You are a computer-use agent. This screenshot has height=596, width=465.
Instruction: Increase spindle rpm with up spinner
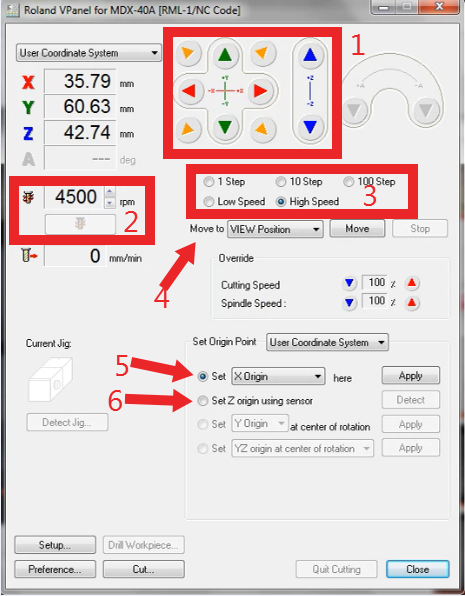(x=110, y=192)
